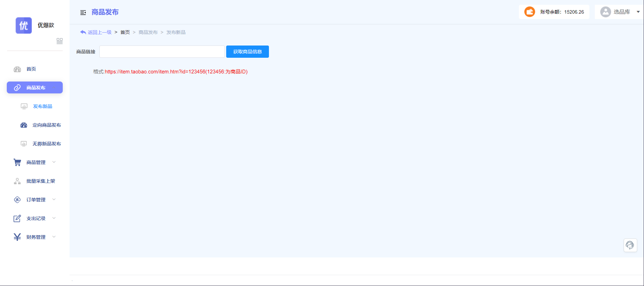Open the 发布新品 submenu item

click(43, 106)
